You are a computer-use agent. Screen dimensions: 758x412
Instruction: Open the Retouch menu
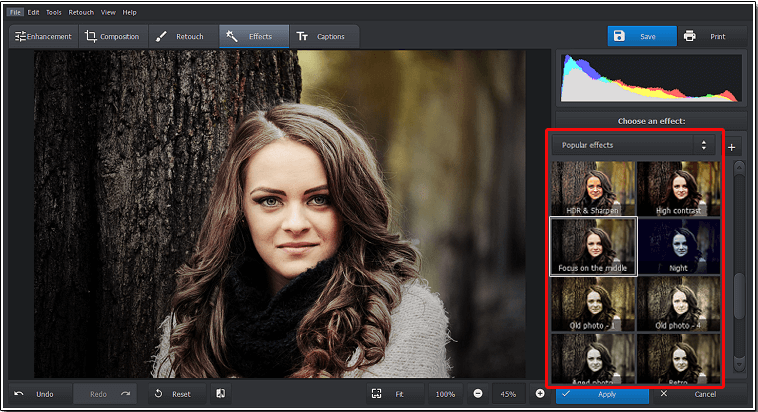81,12
